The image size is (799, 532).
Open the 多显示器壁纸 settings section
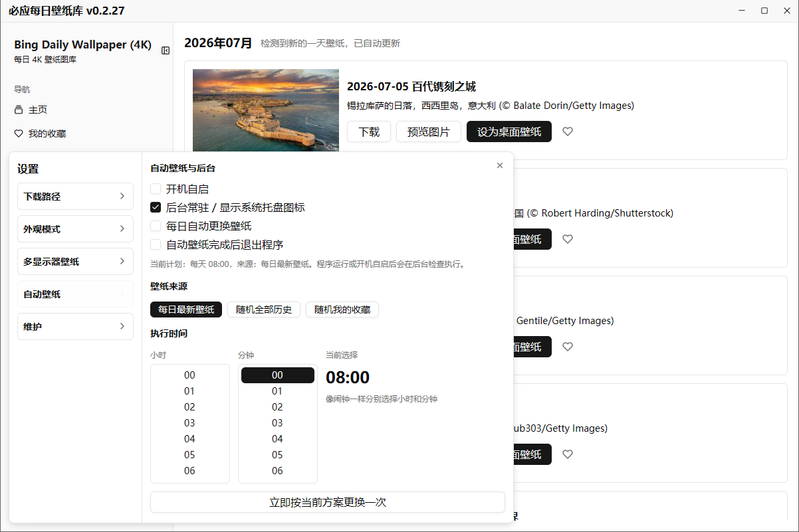click(75, 262)
